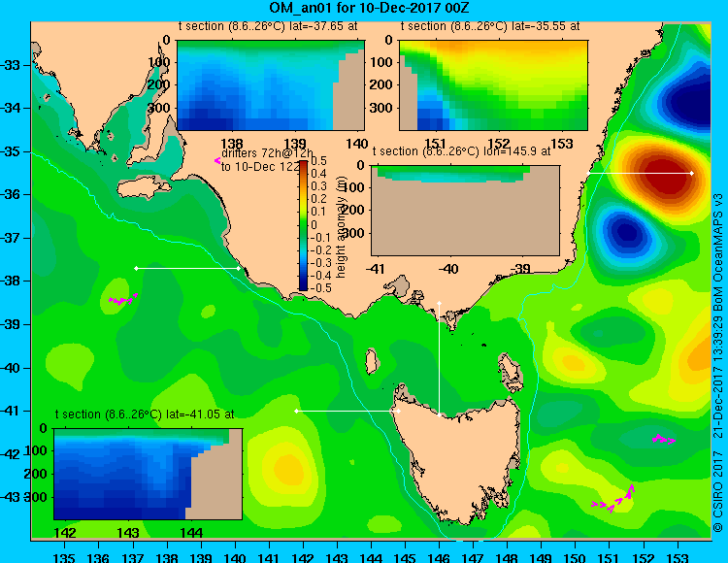Click latitude axis label -41
728x563 pixels.
(11, 411)
